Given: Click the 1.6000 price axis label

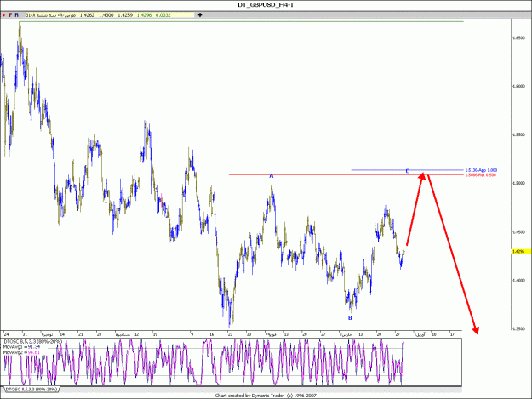Looking at the screenshot, I should [518, 86].
